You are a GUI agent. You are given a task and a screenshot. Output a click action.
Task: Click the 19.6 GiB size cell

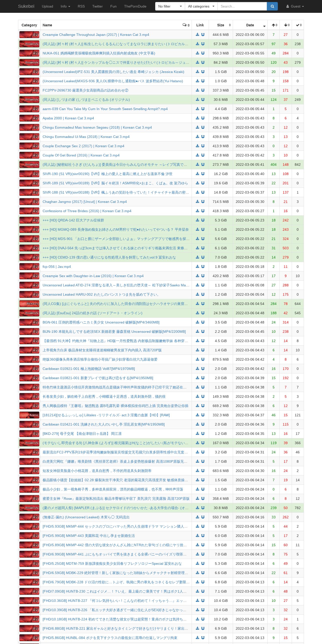(221, 183)
